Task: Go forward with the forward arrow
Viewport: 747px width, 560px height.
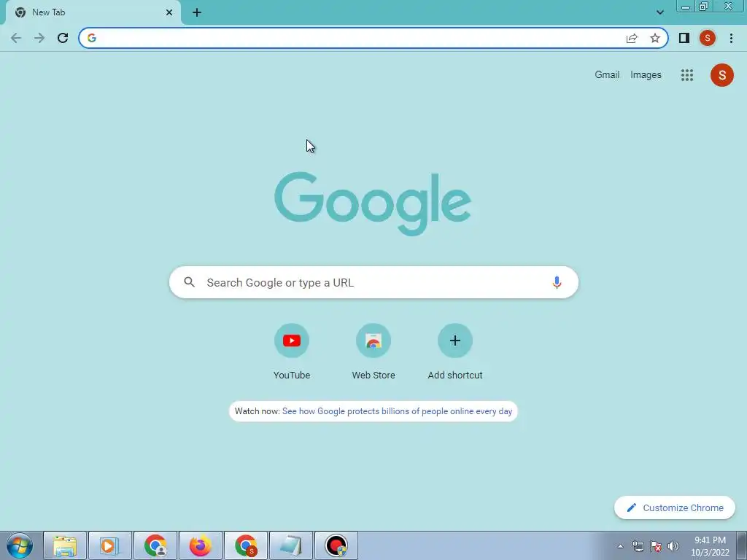Action: point(39,38)
